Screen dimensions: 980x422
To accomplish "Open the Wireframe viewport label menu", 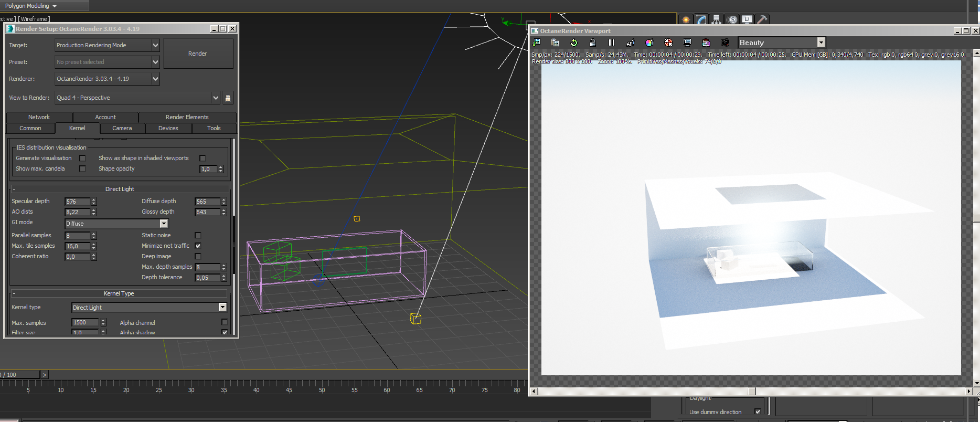I will tap(35, 19).
